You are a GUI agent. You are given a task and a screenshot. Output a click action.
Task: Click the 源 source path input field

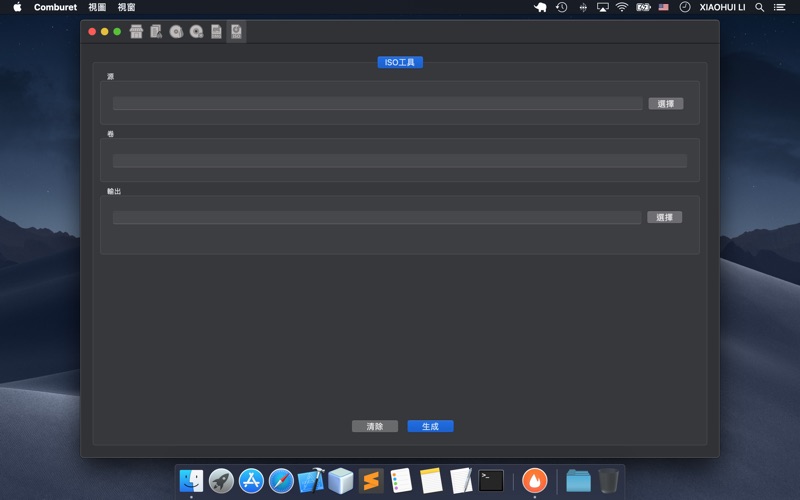(378, 103)
